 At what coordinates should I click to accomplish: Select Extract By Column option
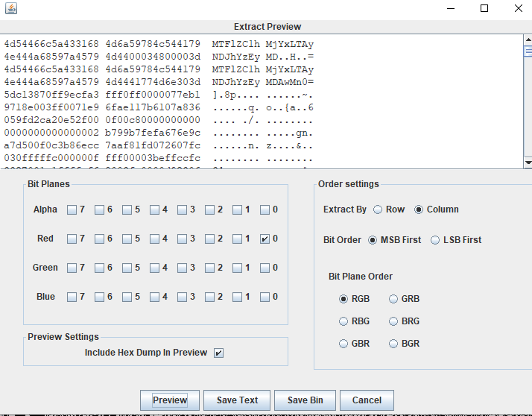pos(419,209)
